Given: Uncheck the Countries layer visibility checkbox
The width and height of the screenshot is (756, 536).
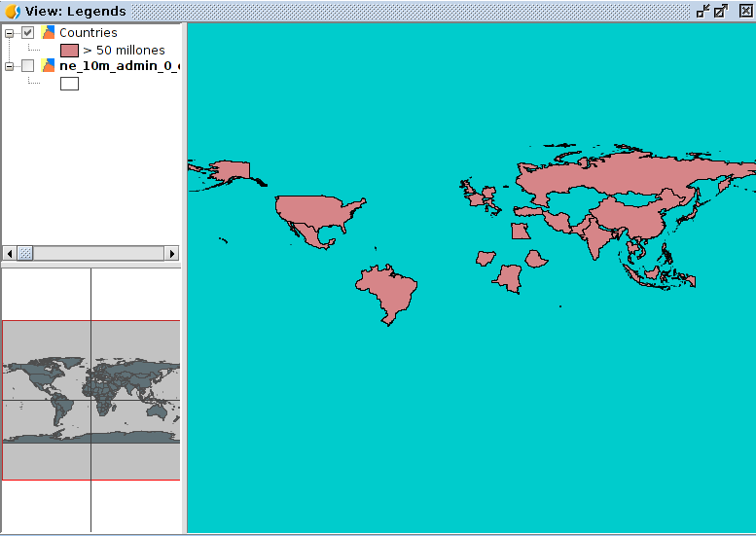Looking at the screenshot, I should (27, 33).
